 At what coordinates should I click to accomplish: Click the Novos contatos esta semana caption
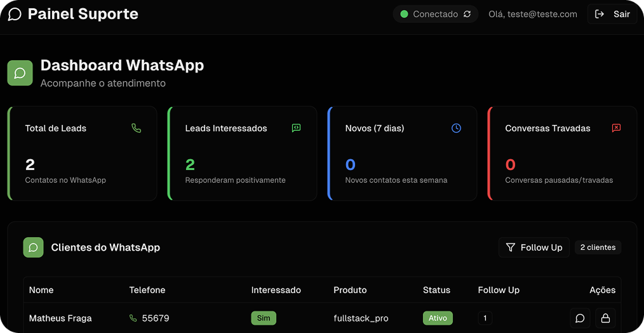click(396, 180)
